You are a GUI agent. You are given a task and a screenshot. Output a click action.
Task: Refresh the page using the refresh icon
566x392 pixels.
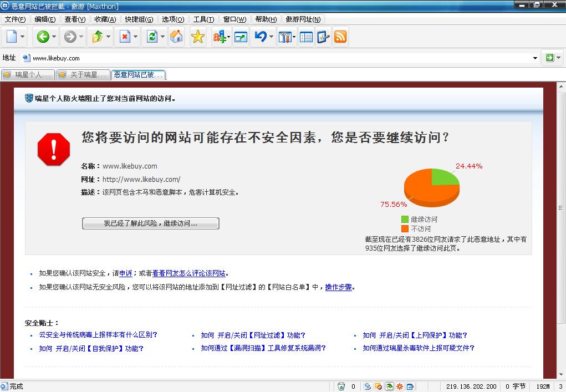click(x=152, y=37)
